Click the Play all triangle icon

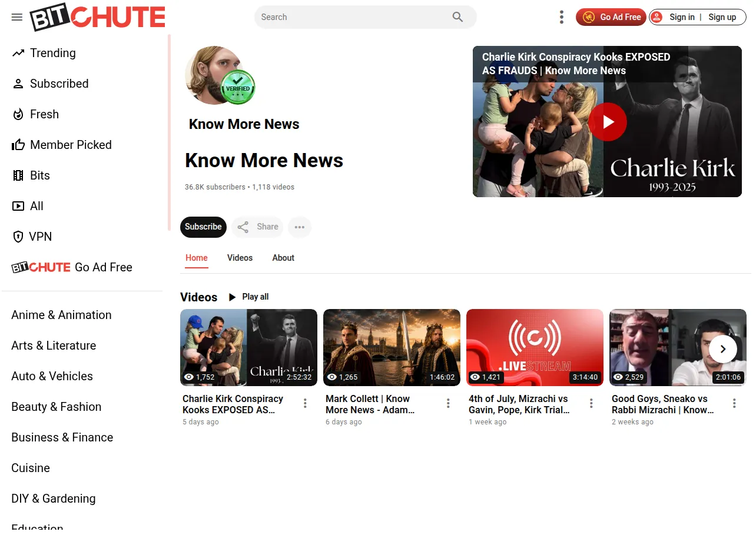tap(232, 297)
